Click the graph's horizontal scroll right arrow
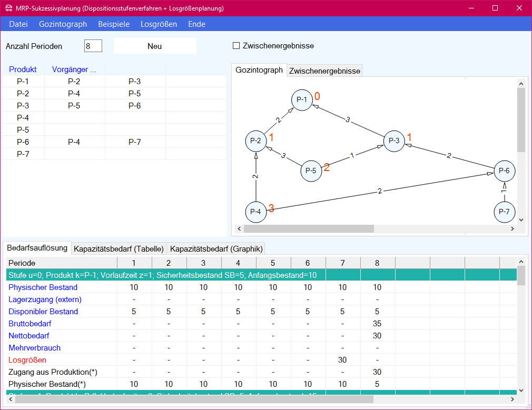Screen dimensions: 532x410 tap(511, 229)
